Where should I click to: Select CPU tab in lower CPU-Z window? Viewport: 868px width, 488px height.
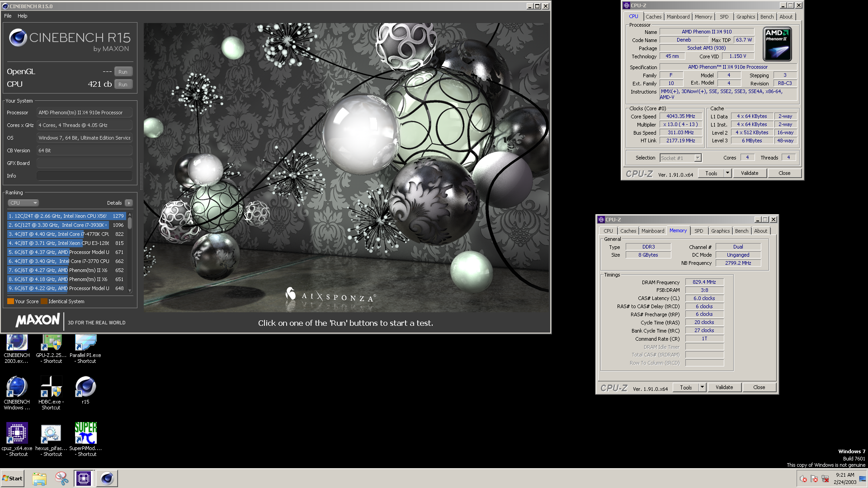coord(608,231)
